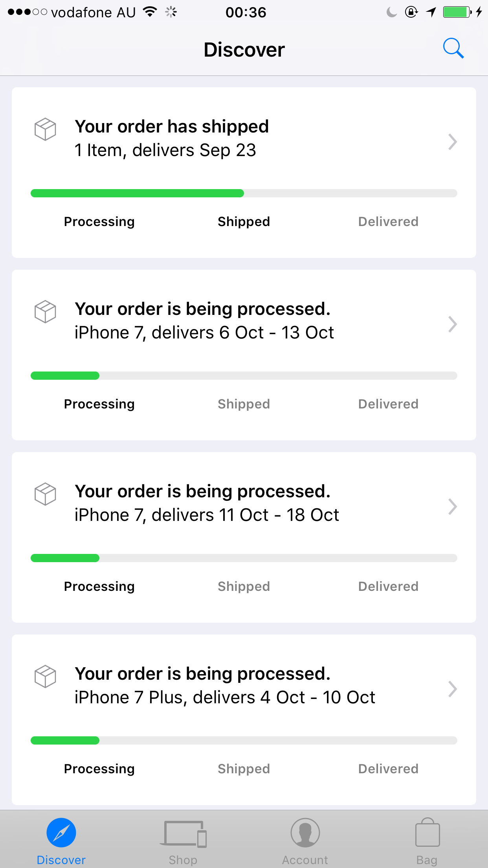The width and height of the screenshot is (488, 868).
Task: Open the Shop tab
Action: [x=183, y=842]
